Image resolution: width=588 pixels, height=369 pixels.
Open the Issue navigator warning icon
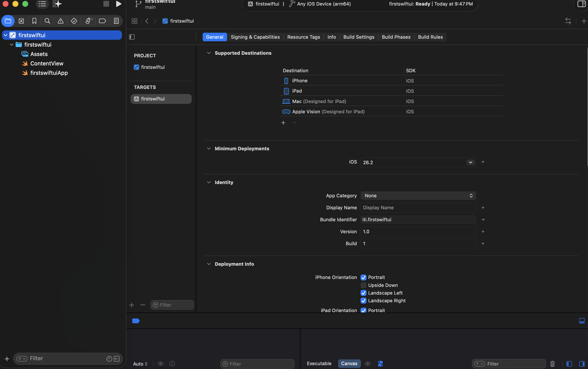[61, 21]
